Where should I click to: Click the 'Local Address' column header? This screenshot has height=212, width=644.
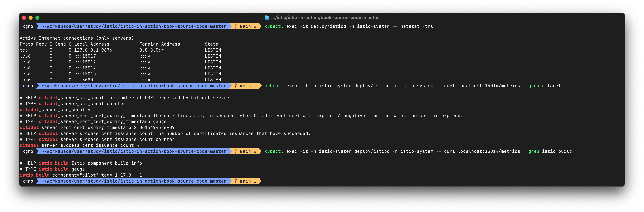point(92,44)
